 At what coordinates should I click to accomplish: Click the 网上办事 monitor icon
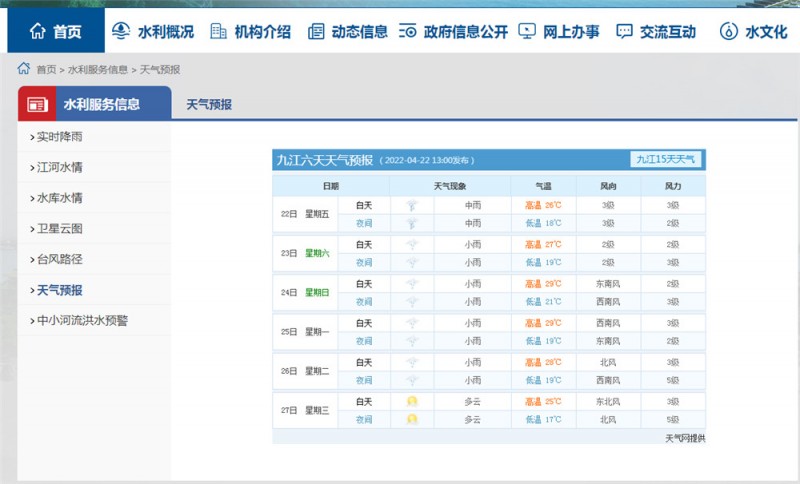(x=527, y=31)
